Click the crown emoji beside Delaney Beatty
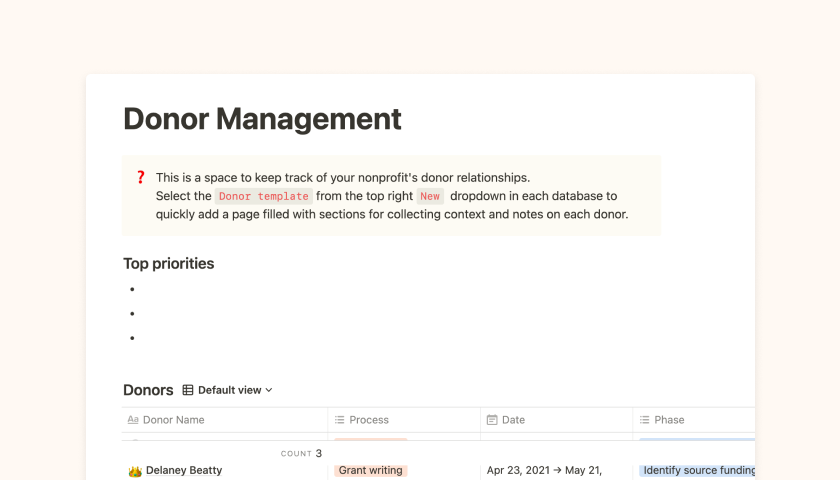The image size is (840, 480). pyautogui.click(x=135, y=471)
